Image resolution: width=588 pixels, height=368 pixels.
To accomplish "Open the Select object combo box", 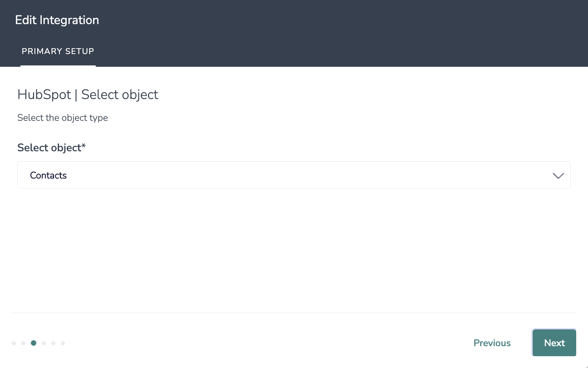I will [x=294, y=175].
